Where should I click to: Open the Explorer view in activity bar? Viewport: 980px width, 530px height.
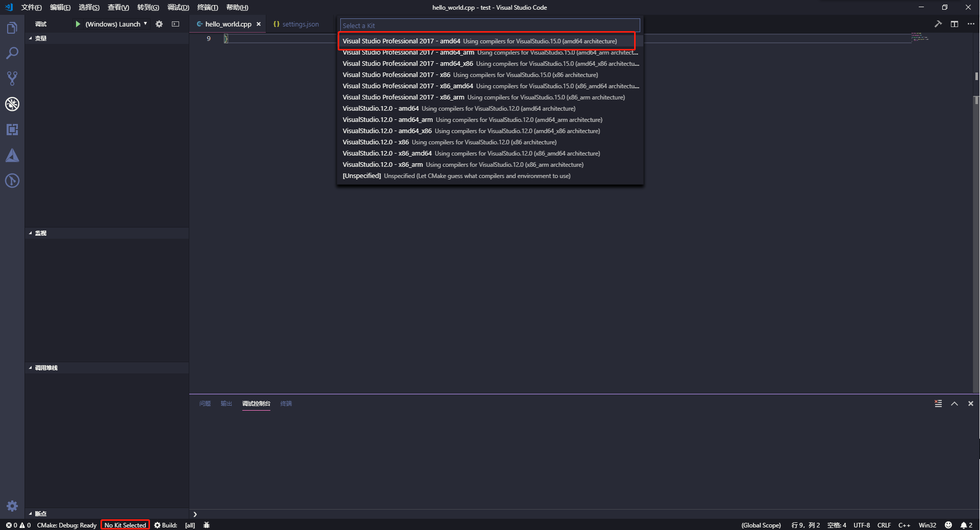click(x=12, y=28)
